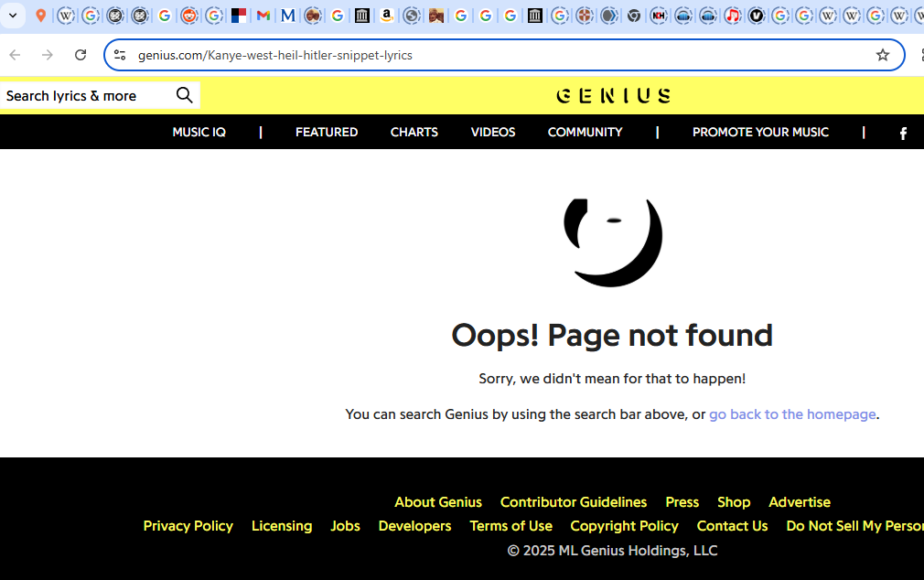The height and width of the screenshot is (580, 924).
Task: Go forward in browser history
Action: [48, 55]
